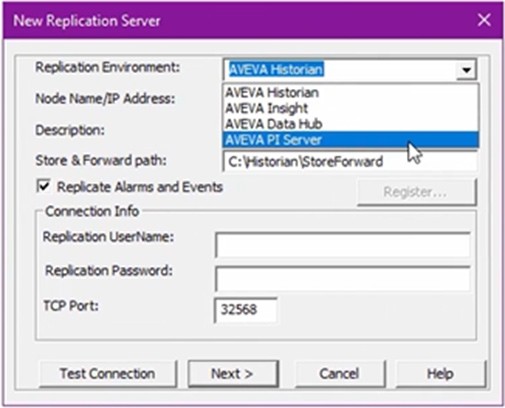
Task: Click the Connection Info group label
Action: point(92,211)
